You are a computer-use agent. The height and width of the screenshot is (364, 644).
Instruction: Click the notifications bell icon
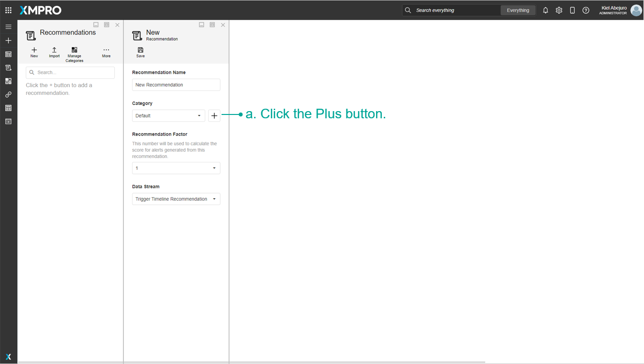pyautogui.click(x=545, y=10)
